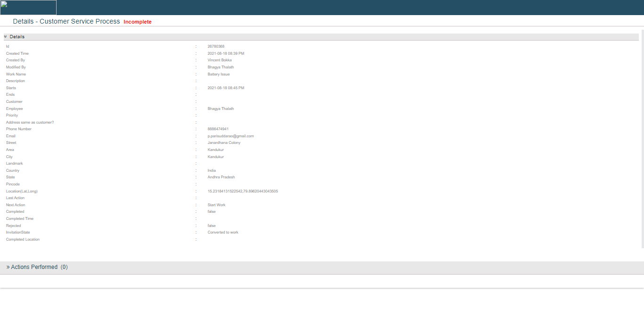Screen dimensions: 644x310
Task: Click the red Incomplete status label
Action: pos(138,22)
